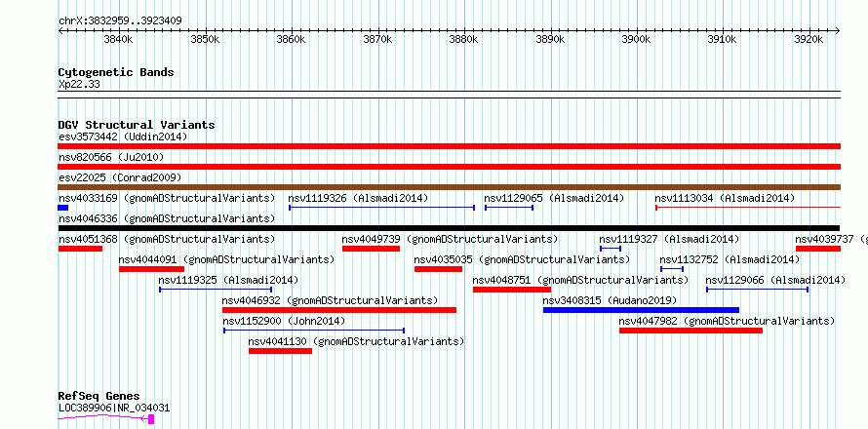Select the red nsv4039737 feature bar
The width and height of the screenshot is (868, 429).
(x=818, y=249)
